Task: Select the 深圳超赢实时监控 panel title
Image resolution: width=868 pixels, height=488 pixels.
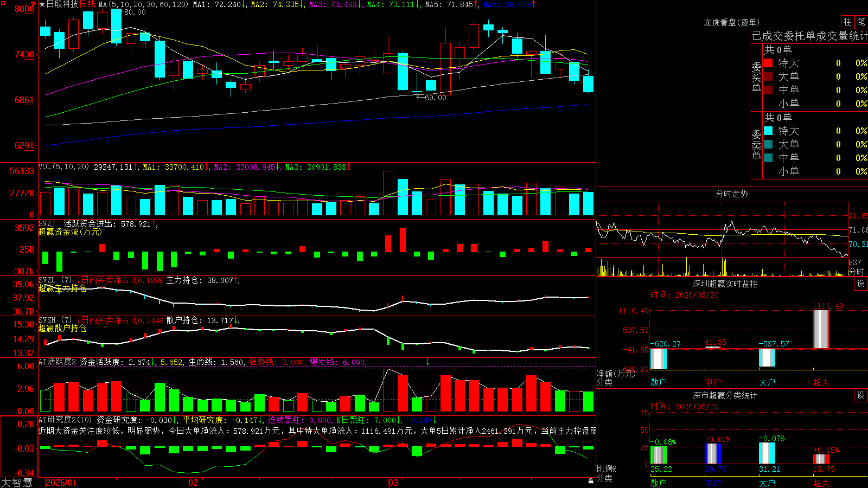Action: click(725, 284)
